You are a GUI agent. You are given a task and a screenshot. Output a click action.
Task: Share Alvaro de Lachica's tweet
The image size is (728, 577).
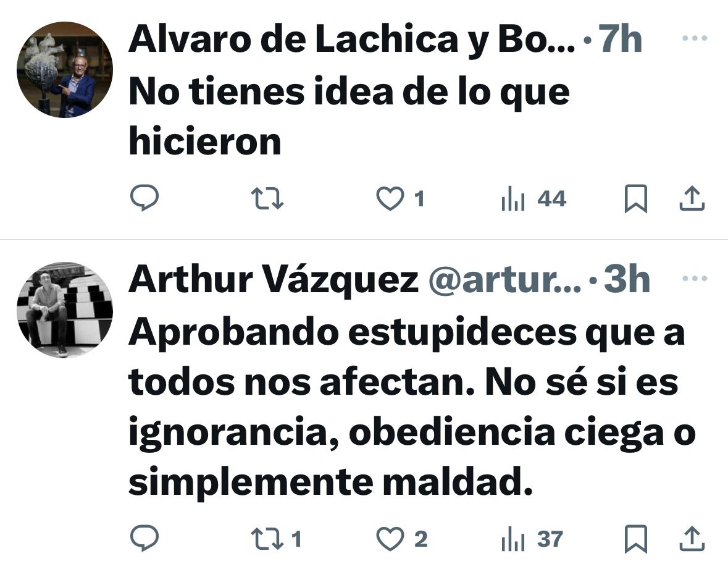(692, 198)
